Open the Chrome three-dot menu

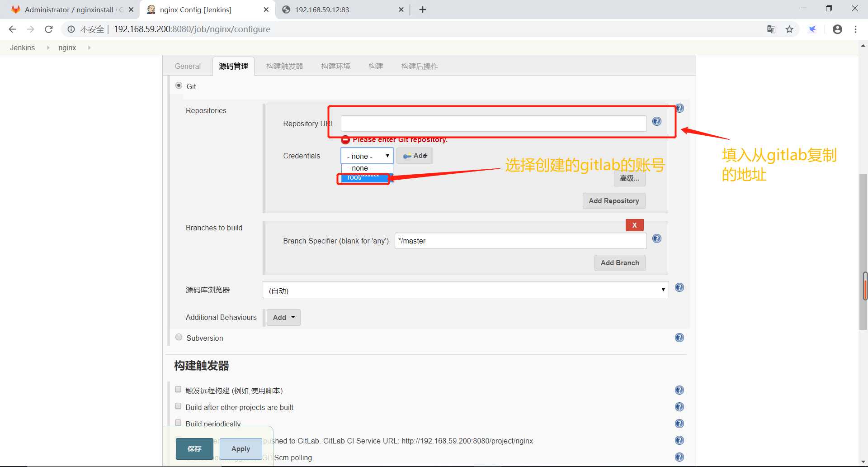click(x=855, y=29)
